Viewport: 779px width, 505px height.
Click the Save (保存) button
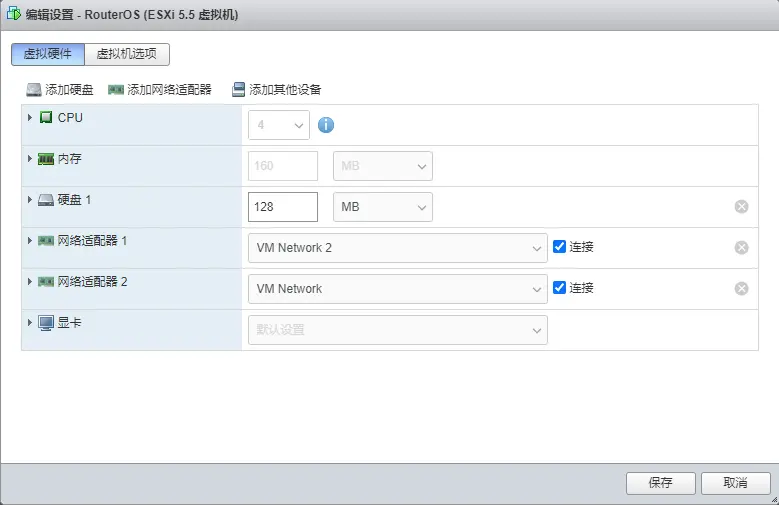point(660,483)
